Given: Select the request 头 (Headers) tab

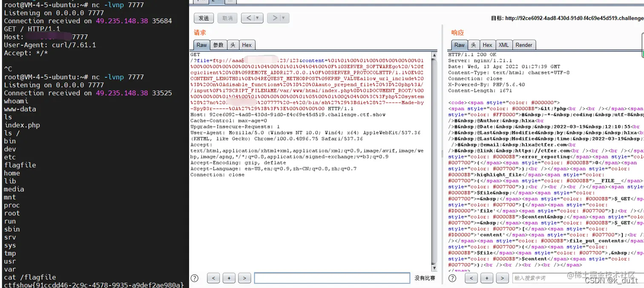Looking at the screenshot, I should pyautogui.click(x=233, y=45).
